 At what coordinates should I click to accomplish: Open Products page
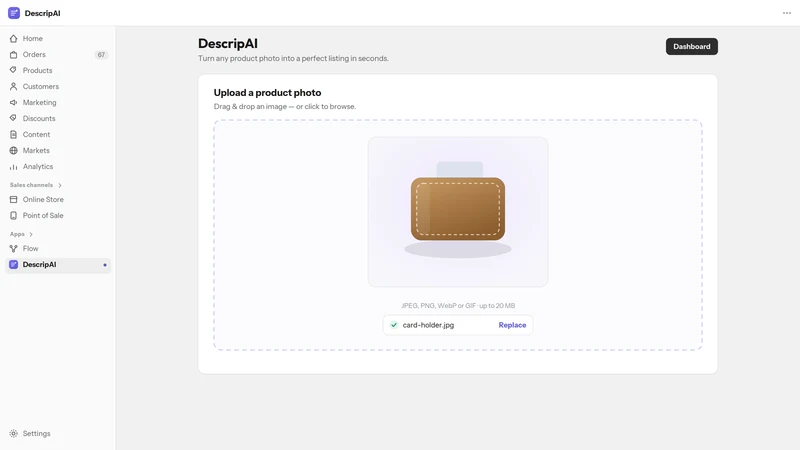58,70
